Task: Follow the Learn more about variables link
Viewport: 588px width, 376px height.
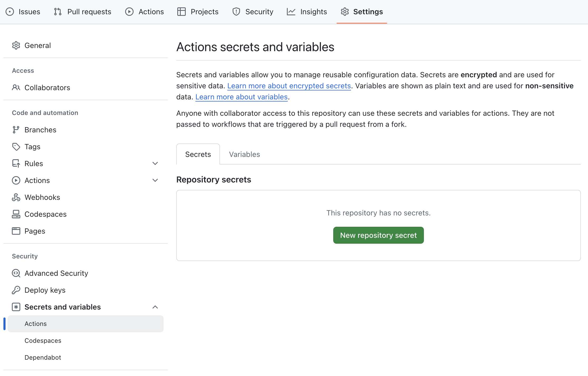Action: (241, 97)
